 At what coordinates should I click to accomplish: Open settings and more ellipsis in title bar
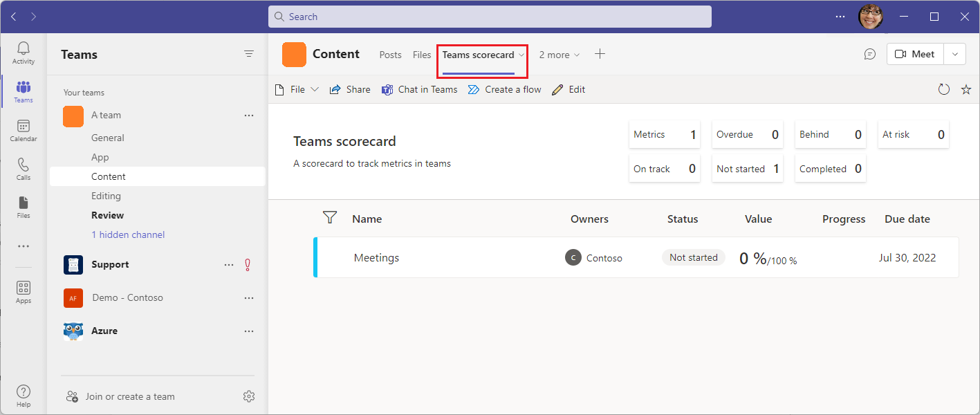point(840,17)
